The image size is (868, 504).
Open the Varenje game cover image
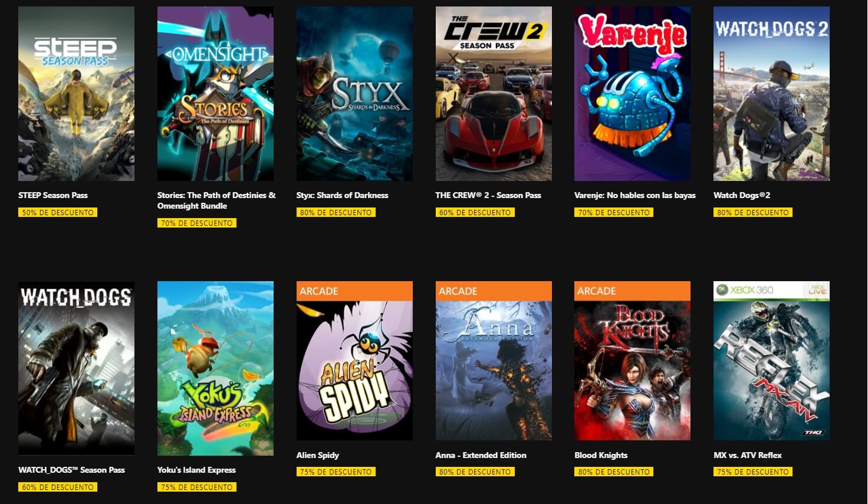[x=632, y=94]
